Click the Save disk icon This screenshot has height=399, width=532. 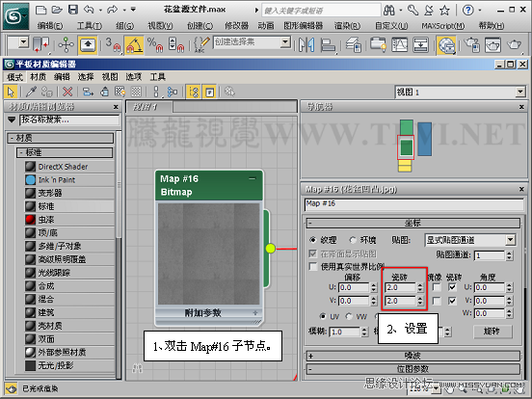point(73,10)
